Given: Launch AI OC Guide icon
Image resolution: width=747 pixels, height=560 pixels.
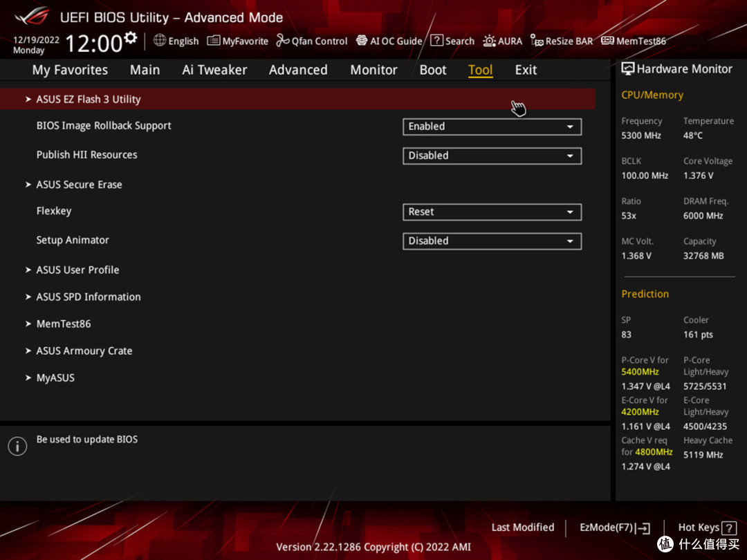Looking at the screenshot, I should 362,41.
